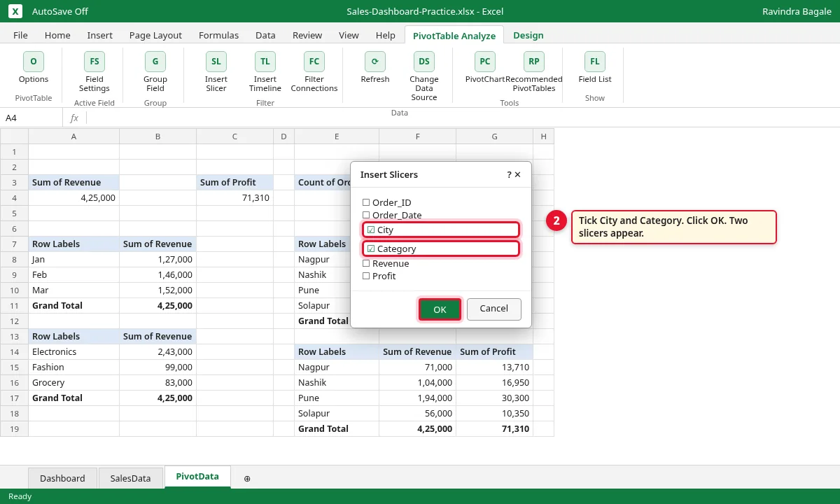Select column A header
Viewport: 840px width, 504px height.
point(74,136)
